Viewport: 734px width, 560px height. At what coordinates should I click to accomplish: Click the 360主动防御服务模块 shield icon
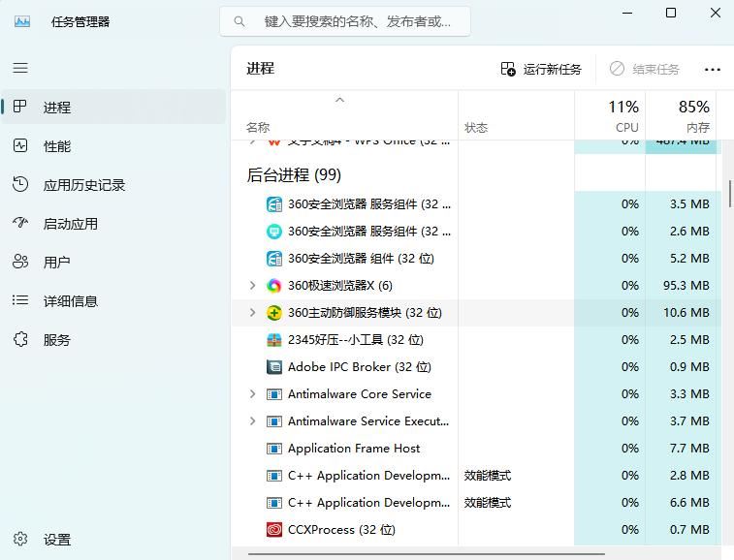click(274, 313)
